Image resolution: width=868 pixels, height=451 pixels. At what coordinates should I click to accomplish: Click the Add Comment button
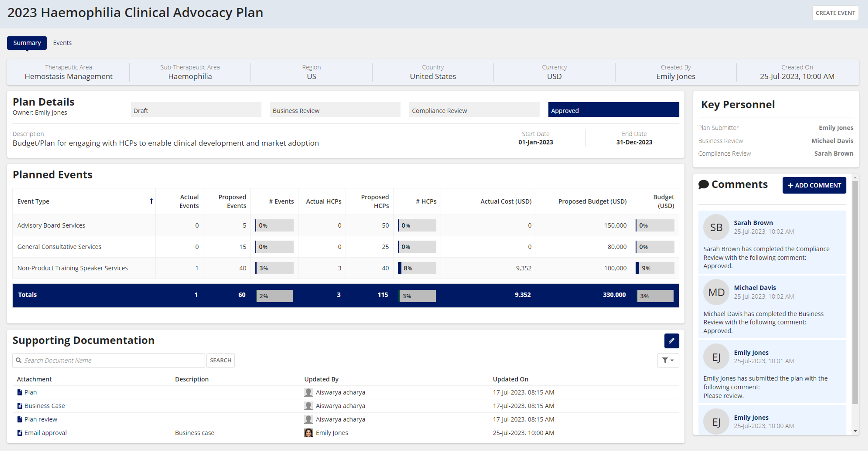pyautogui.click(x=814, y=185)
